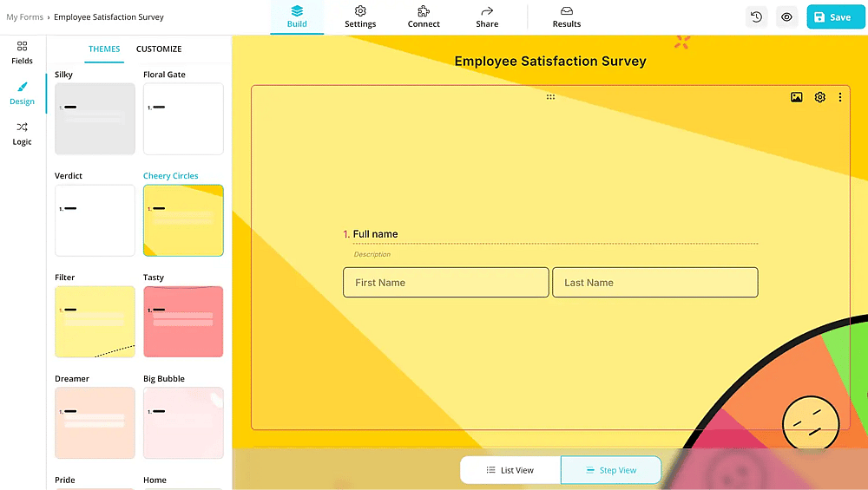Screen dimensions: 868x490
Task: Apply the Floral Gate theme thumbnail
Action: click(x=183, y=119)
